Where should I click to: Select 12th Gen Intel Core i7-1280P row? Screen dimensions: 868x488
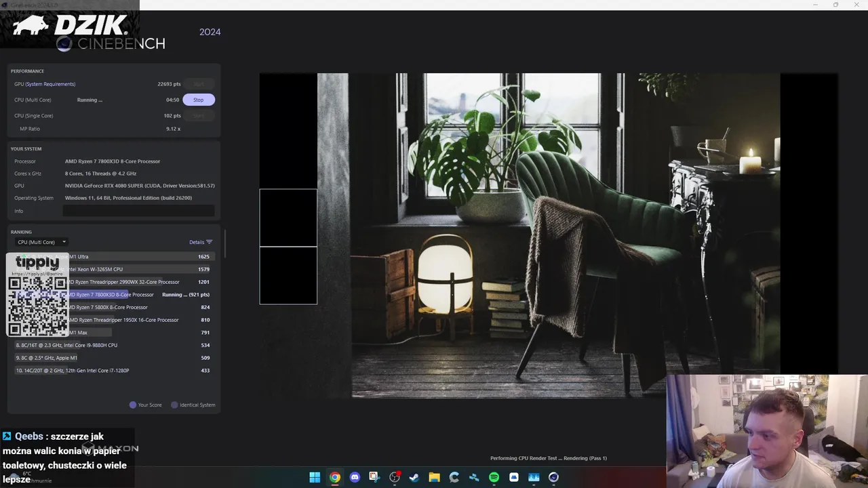(x=114, y=371)
